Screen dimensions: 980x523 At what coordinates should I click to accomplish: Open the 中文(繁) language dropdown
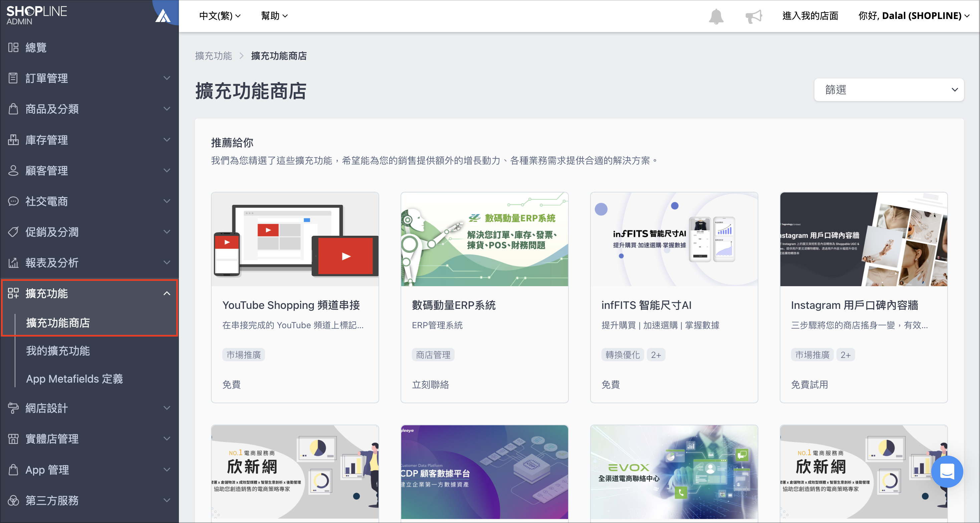pyautogui.click(x=220, y=16)
